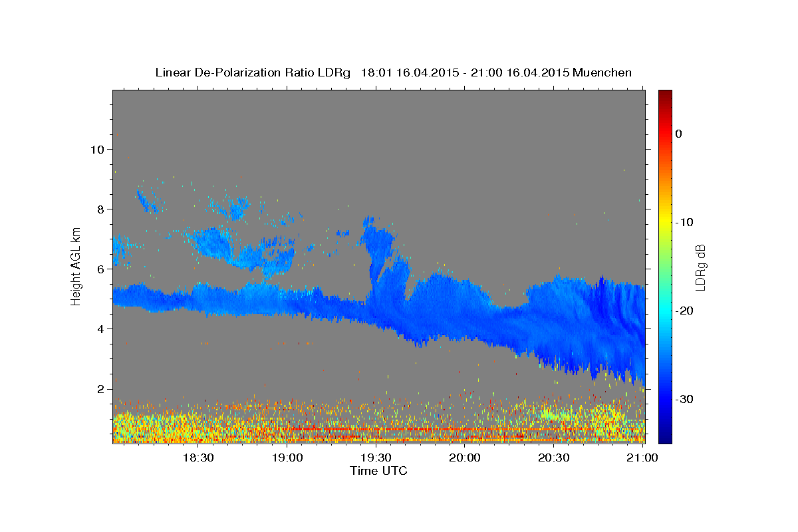
Task: Click the plot title "Linear De-Polarization Ratio LDRg"
Action: tap(252, 72)
